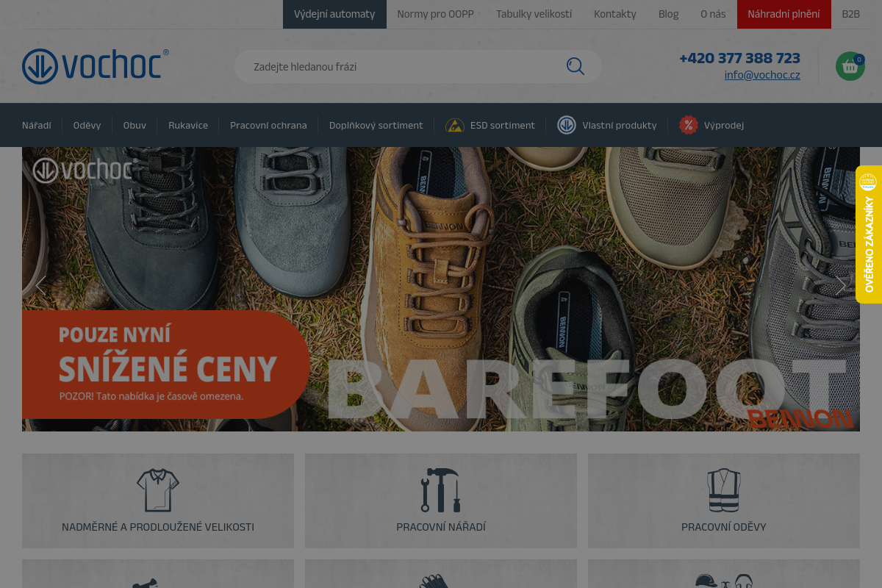
Task: Open Pracovní oděvy category tile
Action: tap(724, 501)
